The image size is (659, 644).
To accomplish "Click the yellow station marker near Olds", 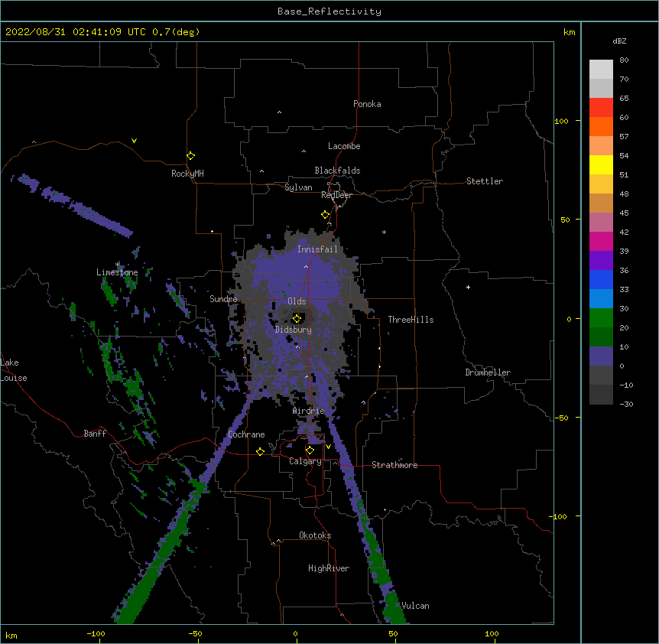I will [297, 318].
